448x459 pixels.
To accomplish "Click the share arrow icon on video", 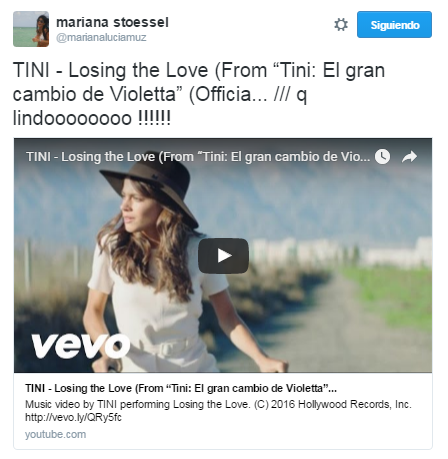I will click(409, 156).
